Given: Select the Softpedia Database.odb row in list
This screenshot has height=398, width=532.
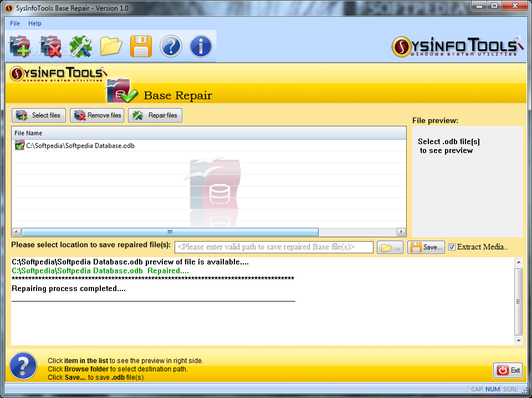Looking at the screenshot, I should tap(209, 146).
